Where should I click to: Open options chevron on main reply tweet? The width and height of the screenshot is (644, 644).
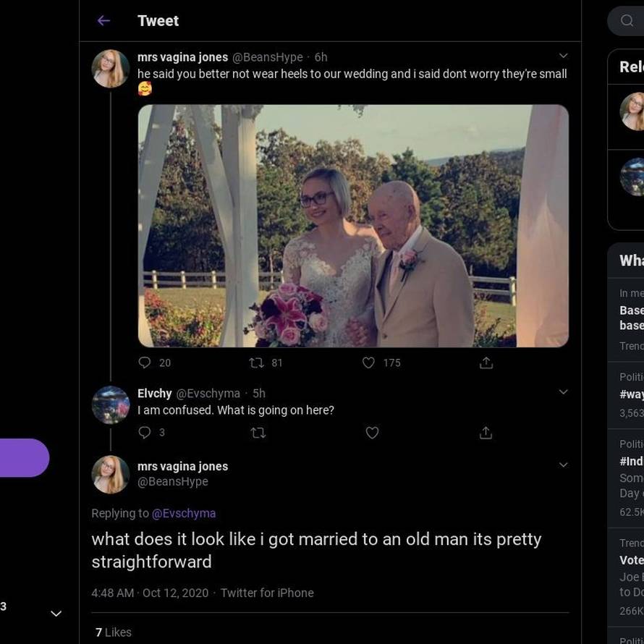pos(563,465)
